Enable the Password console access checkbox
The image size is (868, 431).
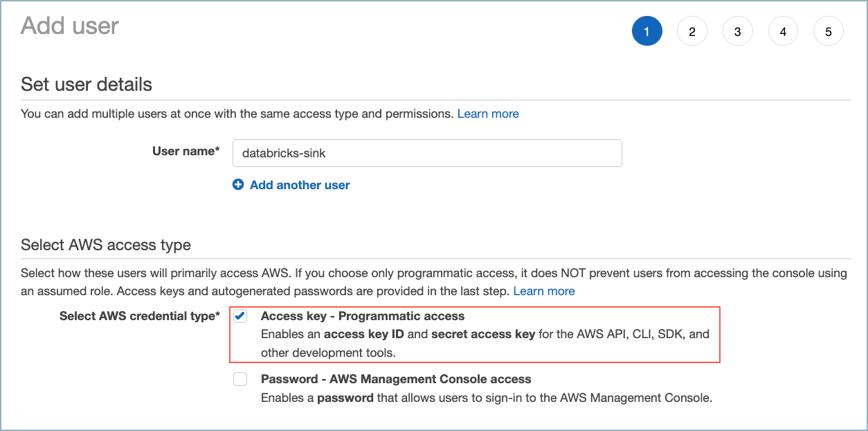click(240, 379)
